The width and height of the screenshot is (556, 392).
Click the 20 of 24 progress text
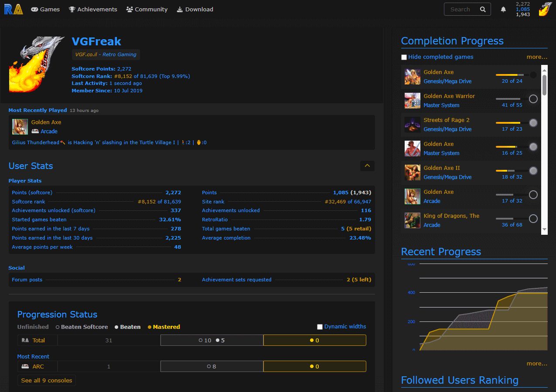[x=512, y=81]
